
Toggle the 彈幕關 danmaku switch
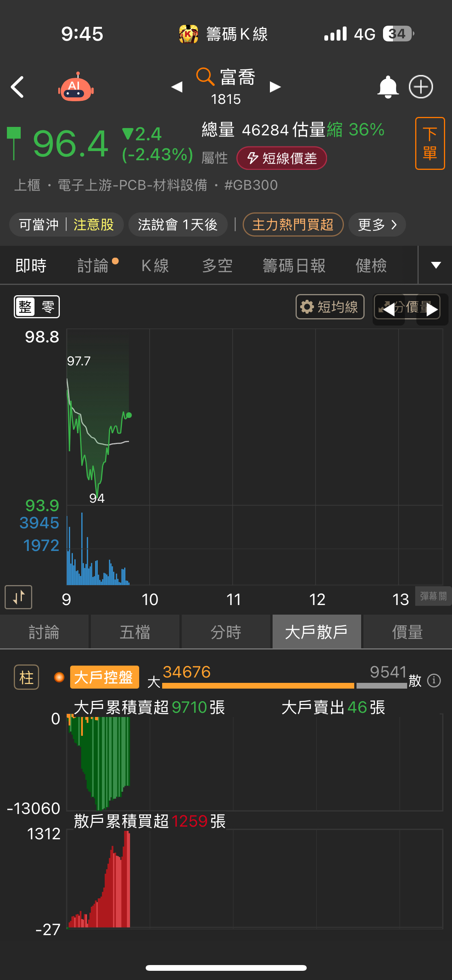[x=433, y=596]
